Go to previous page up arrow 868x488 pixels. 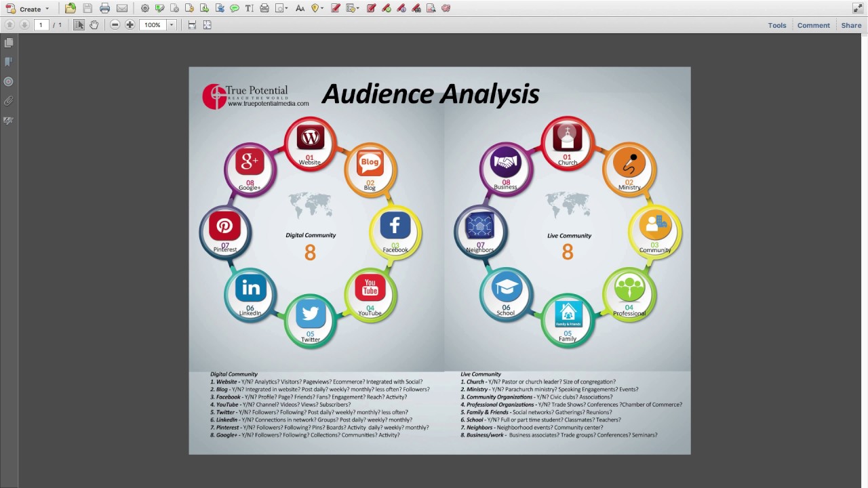(x=9, y=24)
